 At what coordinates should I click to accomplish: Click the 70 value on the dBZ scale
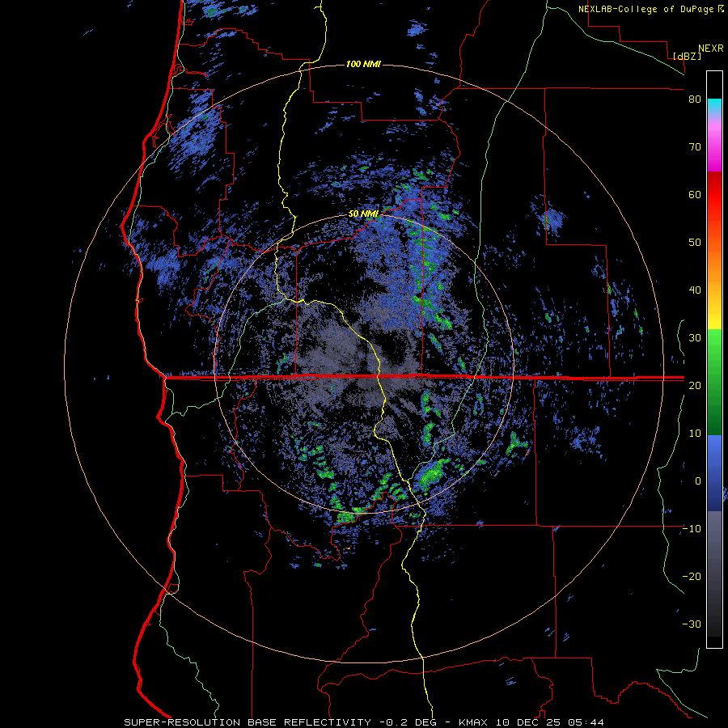coord(695,147)
